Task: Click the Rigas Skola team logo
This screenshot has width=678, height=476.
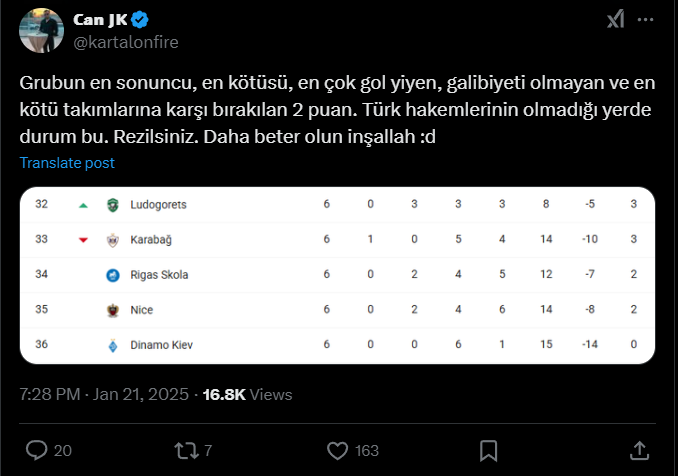Action: click(112, 275)
